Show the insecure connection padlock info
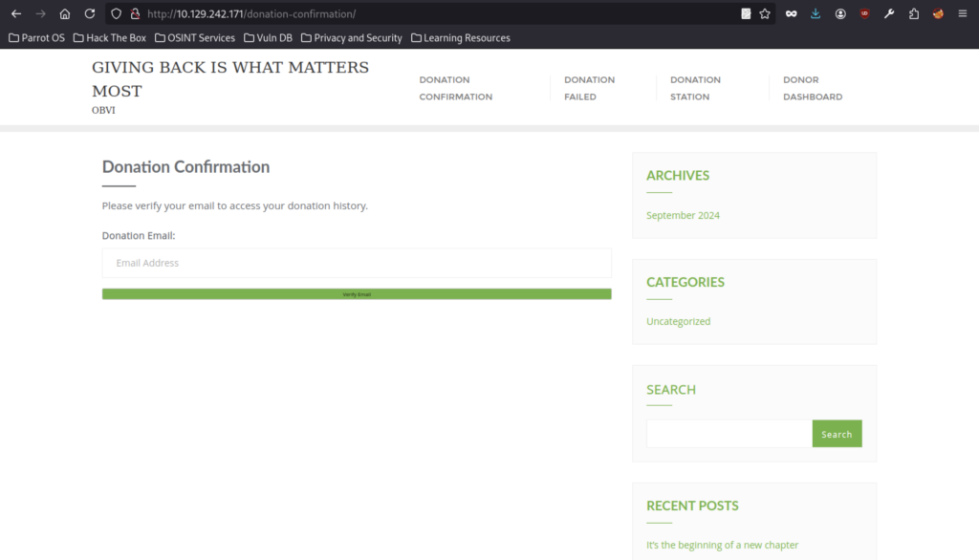Image resolution: width=979 pixels, height=560 pixels. pyautogui.click(x=135, y=14)
